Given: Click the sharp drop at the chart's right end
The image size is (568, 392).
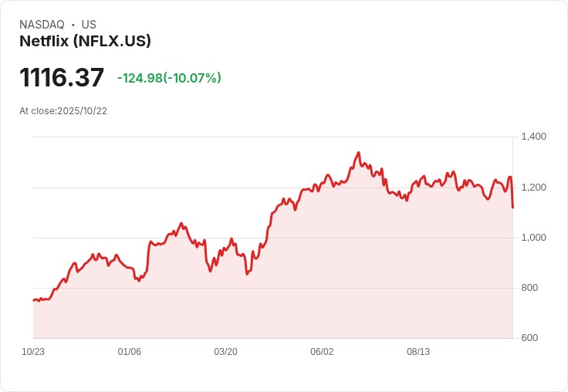Looking at the screenshot, I should point(512,194).
